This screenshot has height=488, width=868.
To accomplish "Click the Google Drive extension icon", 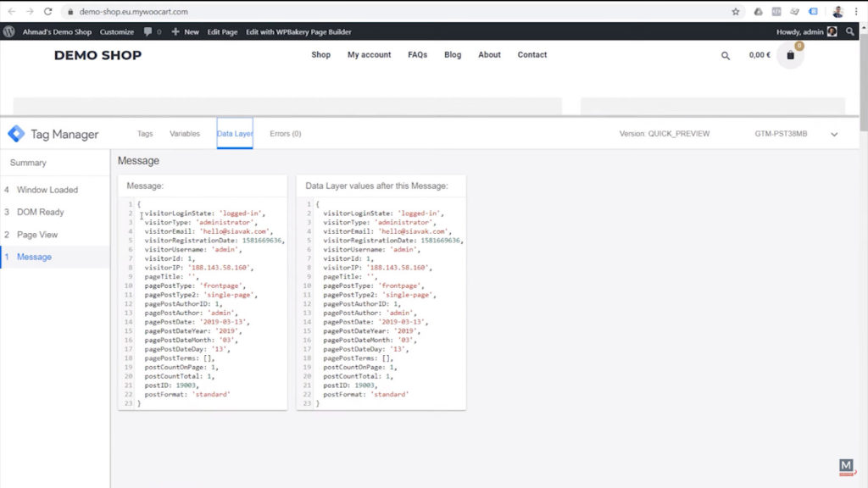I will (x=759, y=12).
